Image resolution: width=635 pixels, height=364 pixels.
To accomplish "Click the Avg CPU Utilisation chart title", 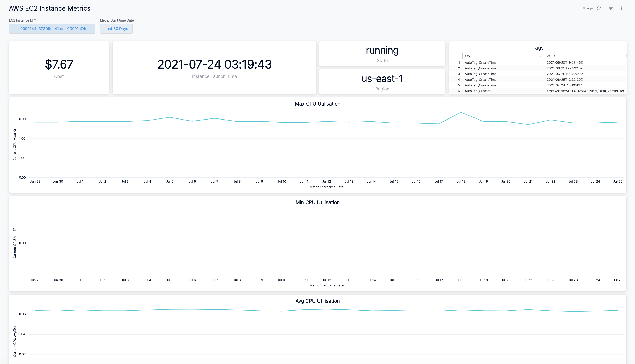I will click(317, 301).
